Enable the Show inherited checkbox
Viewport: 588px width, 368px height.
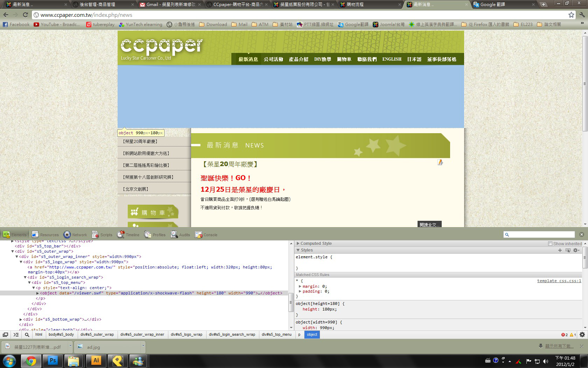(550, 244)
